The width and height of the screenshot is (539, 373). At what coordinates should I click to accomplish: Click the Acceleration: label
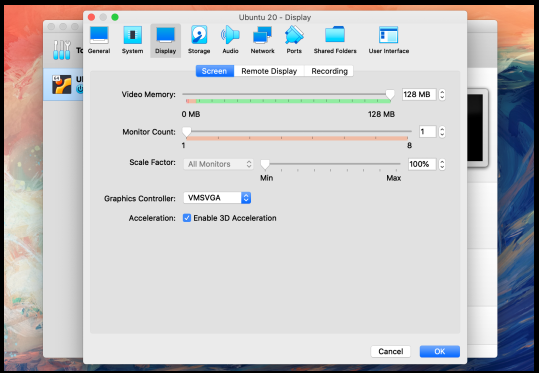pyautogui.click(x=152, y=218)
